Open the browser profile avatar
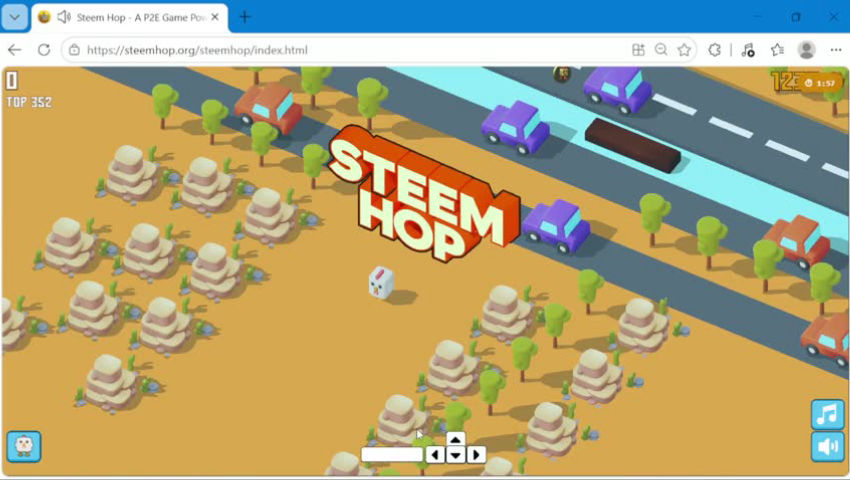Viewport: 850px width, 480px height. (x=807, y=50)
